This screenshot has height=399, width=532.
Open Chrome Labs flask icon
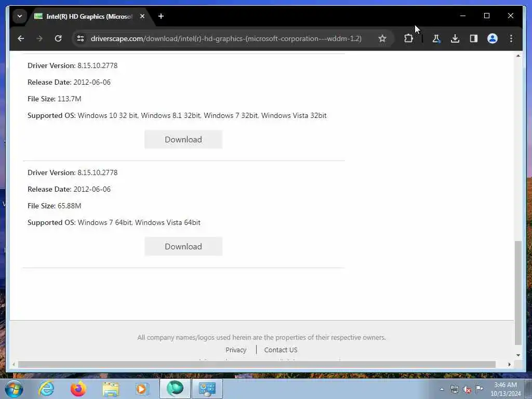436,38
